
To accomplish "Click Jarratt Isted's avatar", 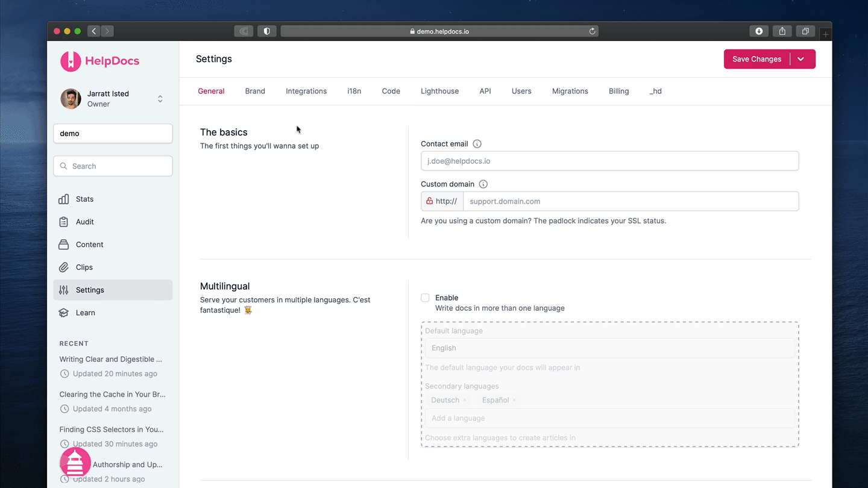I will pos(71,99).
